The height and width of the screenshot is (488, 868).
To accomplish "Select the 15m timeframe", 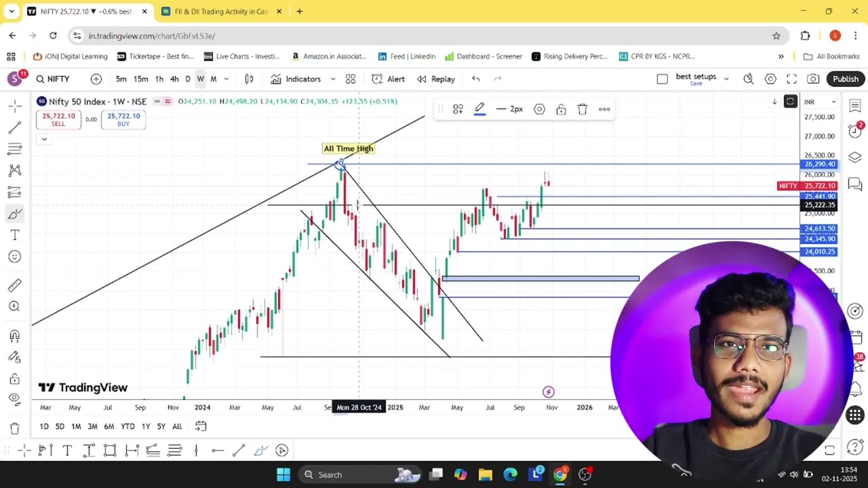I will (x=140, y=79).
